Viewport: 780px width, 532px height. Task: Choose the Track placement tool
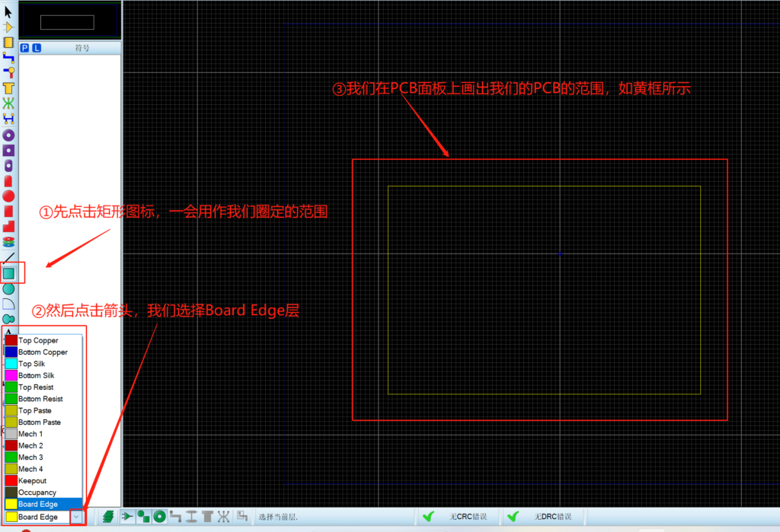(x=8, y=57)
